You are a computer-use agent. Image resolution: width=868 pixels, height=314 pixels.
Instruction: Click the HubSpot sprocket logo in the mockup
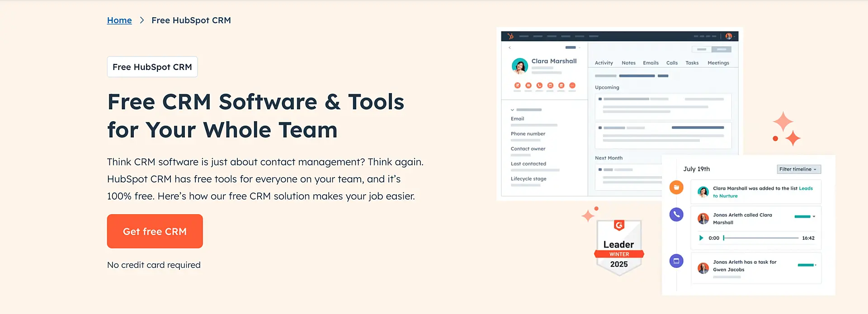(x=510, y=36)
